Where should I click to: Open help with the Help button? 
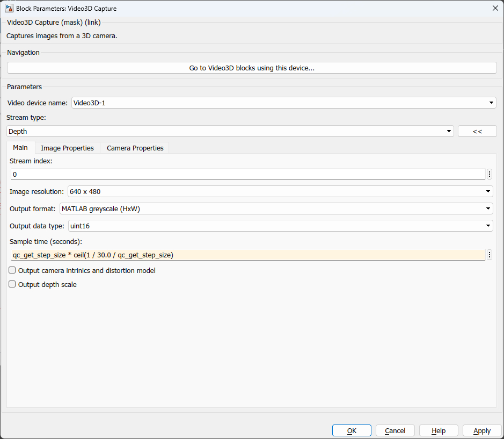438,430
